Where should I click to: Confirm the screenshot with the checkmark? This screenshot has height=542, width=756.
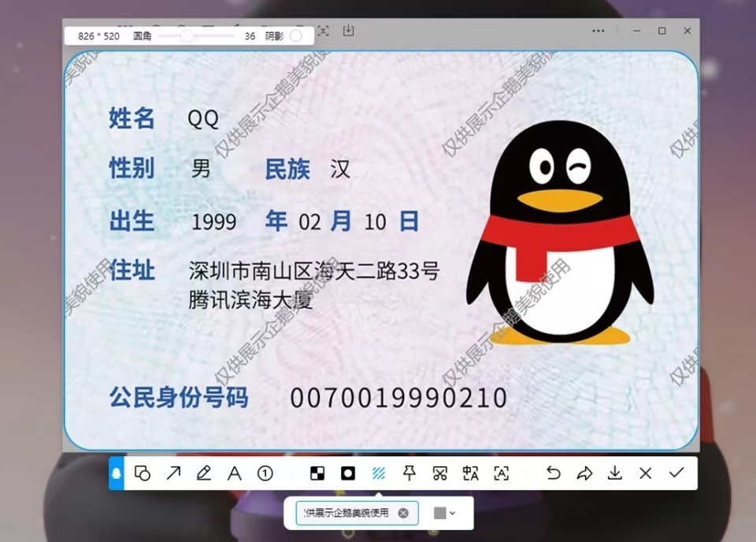coord(676,473)
